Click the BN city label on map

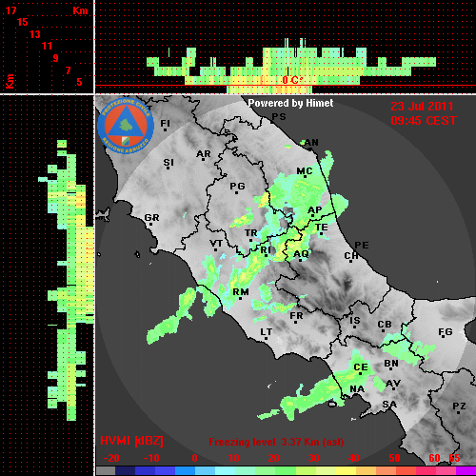click(x=391, y=364)
